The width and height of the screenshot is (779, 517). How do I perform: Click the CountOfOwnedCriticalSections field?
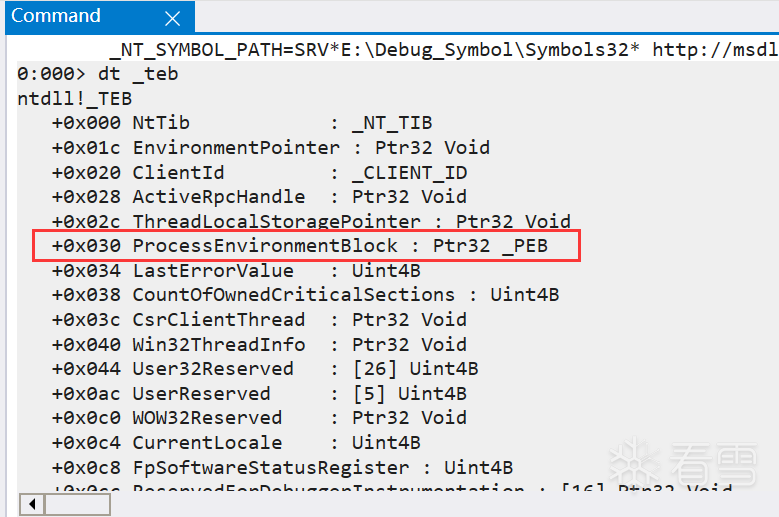click(x=294, y=294)
